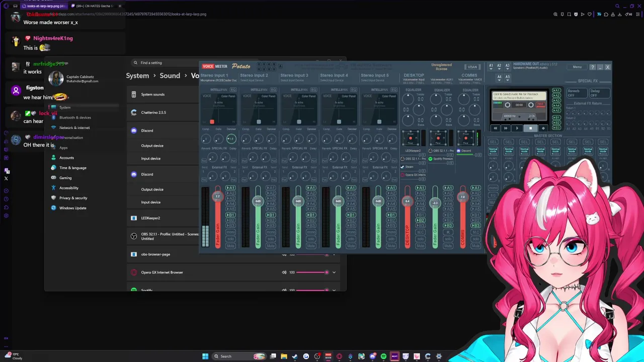Select input device for Stereo Input 2
644x362 pixels.
[x=252, y=80]
